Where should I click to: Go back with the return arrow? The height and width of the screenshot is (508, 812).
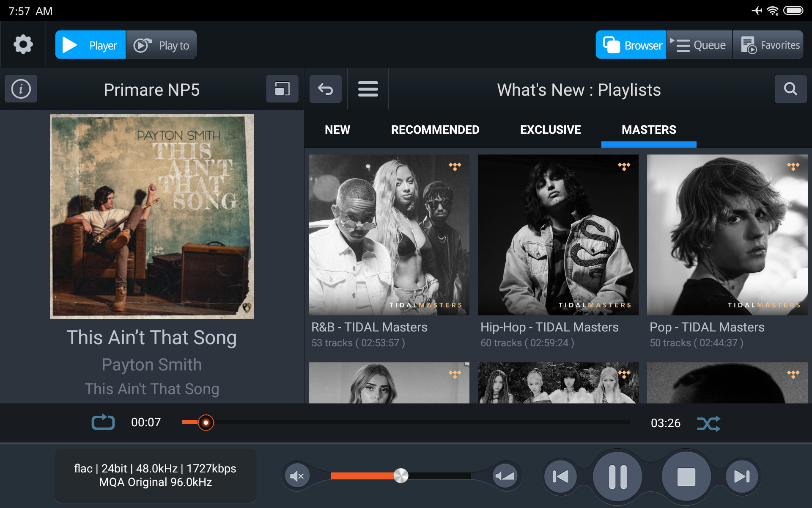[x=325, y=89]
